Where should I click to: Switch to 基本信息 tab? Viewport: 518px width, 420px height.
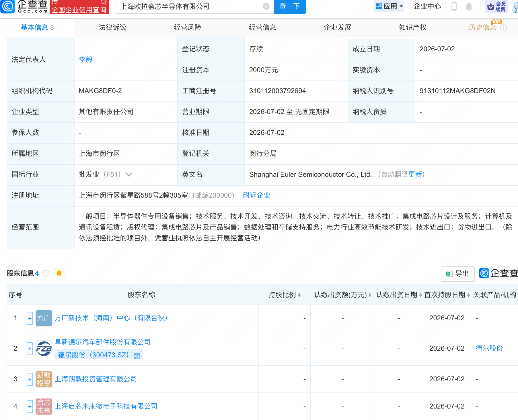pyautogui.click(x=37, y=28)
